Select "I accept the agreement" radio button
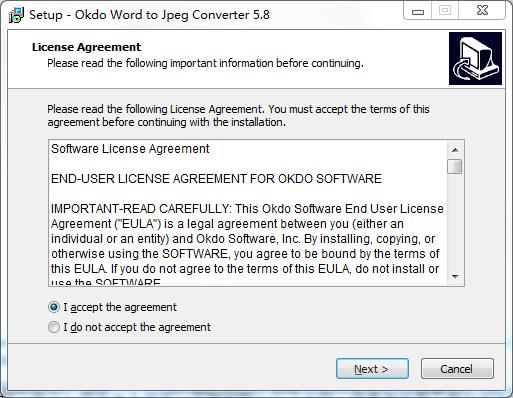The height and width of the screenshot is (398, 513). coord(54,307)
